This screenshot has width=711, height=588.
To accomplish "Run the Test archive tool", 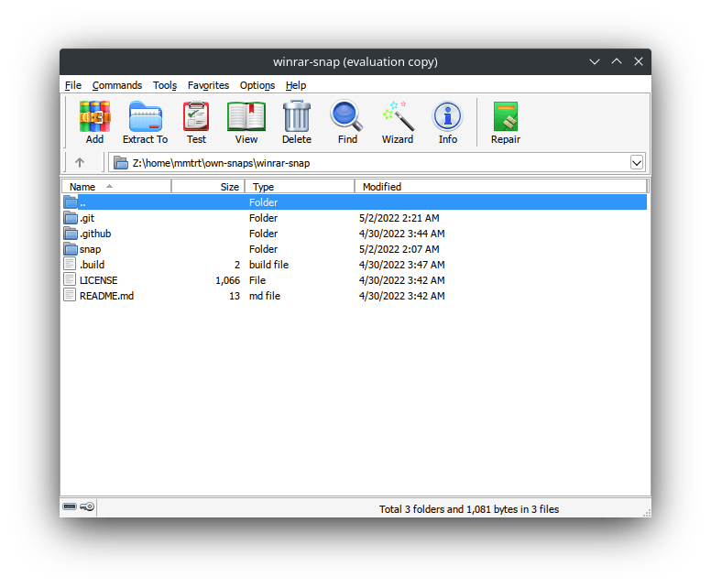I will (196, 117).
